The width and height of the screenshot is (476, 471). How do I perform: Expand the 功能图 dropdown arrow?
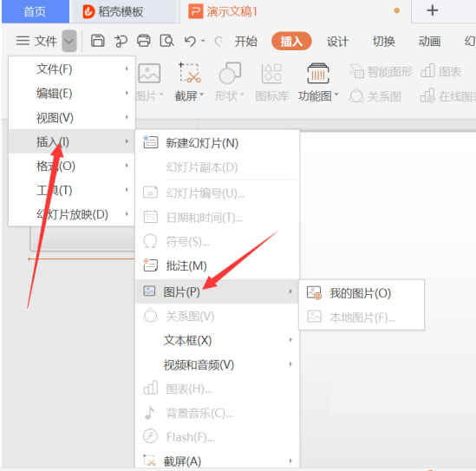pyautogui.click(x=336, y=95)
